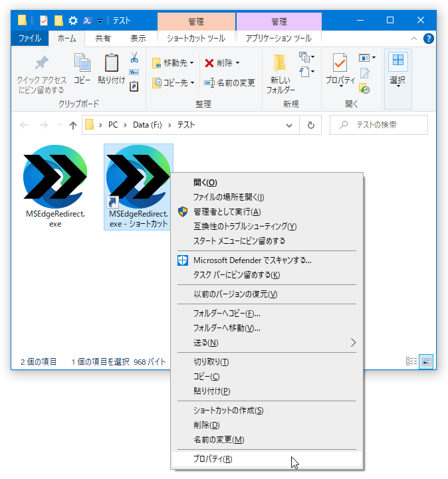Choose Troubleshoot compatibility (互換性のトラブルシューティング)
This screenshot has width=448, height=479.
coord(267,227)
